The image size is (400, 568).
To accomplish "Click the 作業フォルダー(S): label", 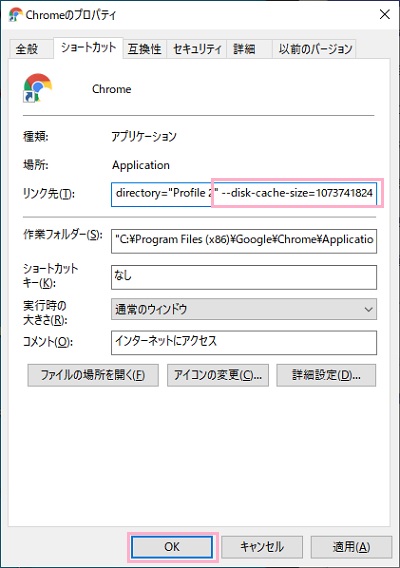I will pos(63,235).
